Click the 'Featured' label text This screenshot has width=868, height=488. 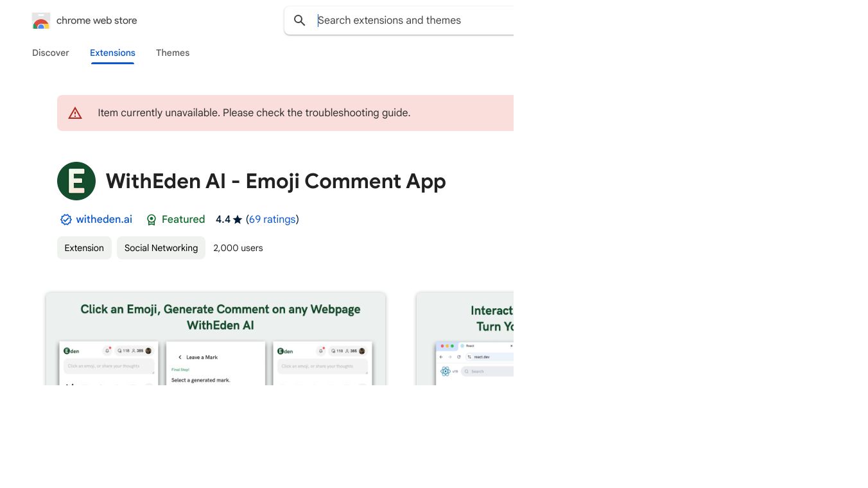click(183, 220)
